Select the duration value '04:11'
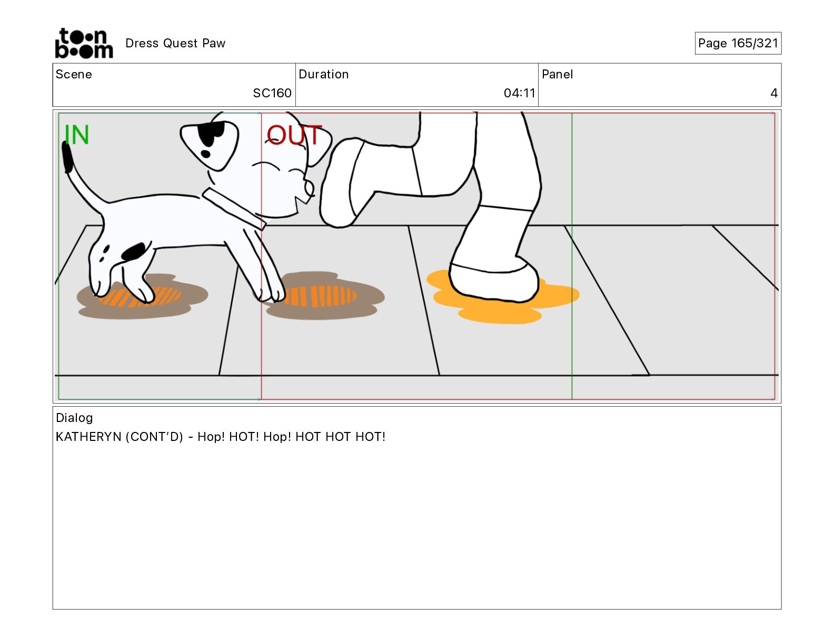This screenshot has width=834, height=644. pos(519,93)
